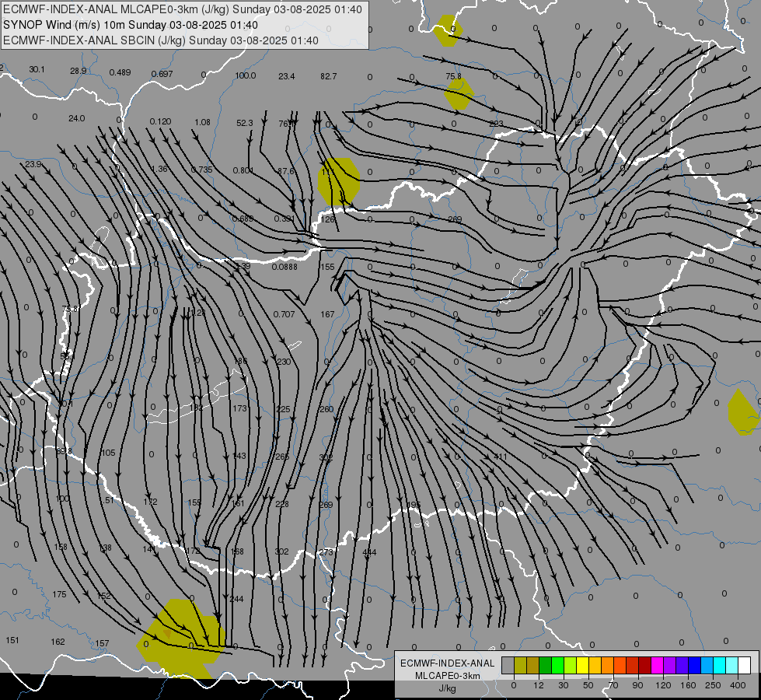Image resolution: width=761 pixels, height=700 pixels.
Task: Click the legend tick label 30
Action: point(563,685)
